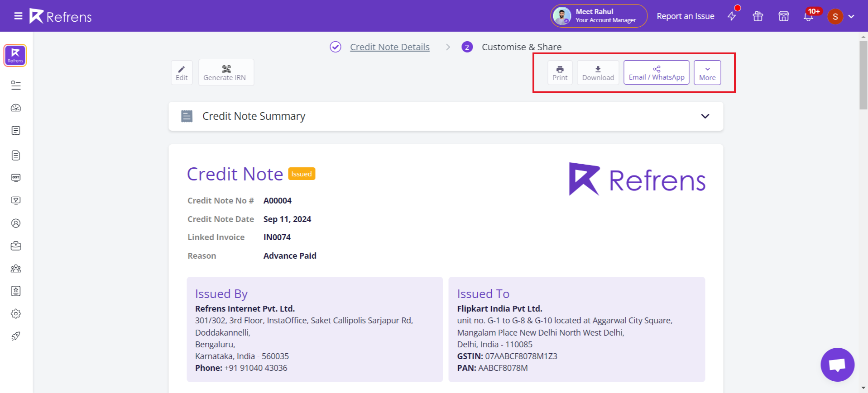Open the rocket sidebar icon
Viewport: 868px width, 393px height.
16,336
